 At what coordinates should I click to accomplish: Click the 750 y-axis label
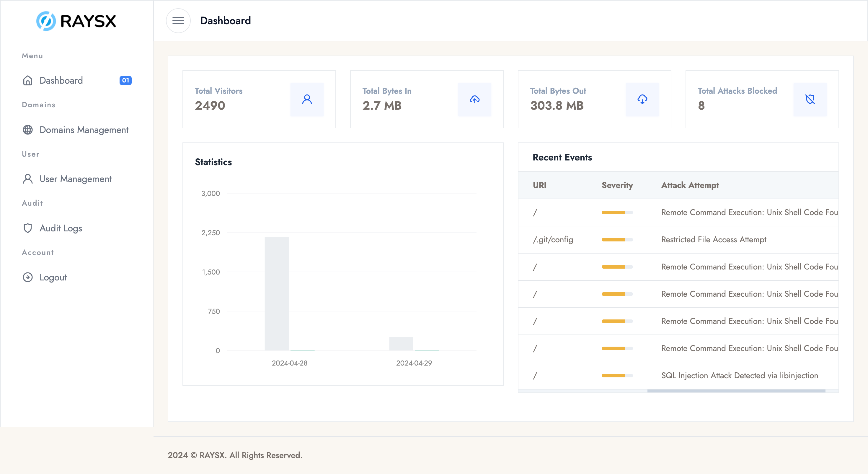click(x=214, y=311)
